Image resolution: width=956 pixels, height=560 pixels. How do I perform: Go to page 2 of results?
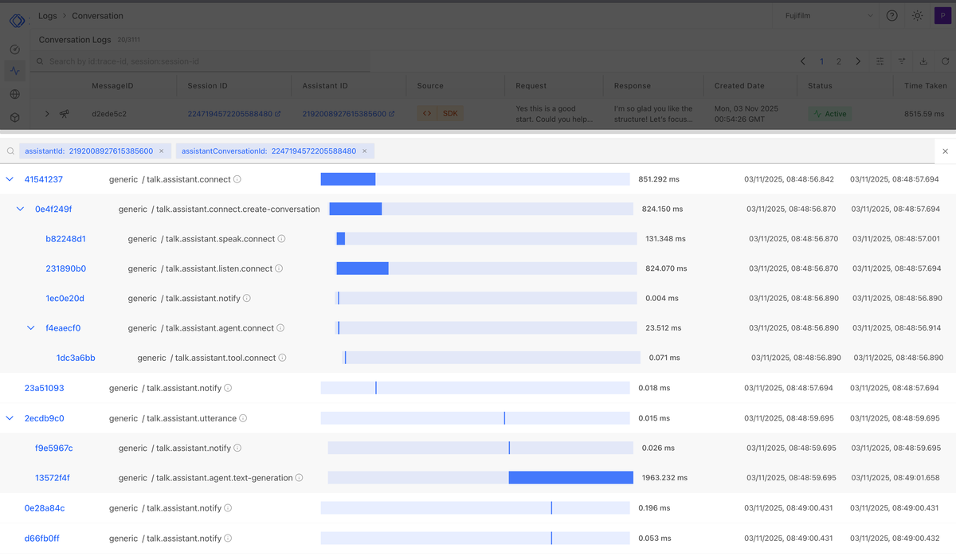point(839,61)
